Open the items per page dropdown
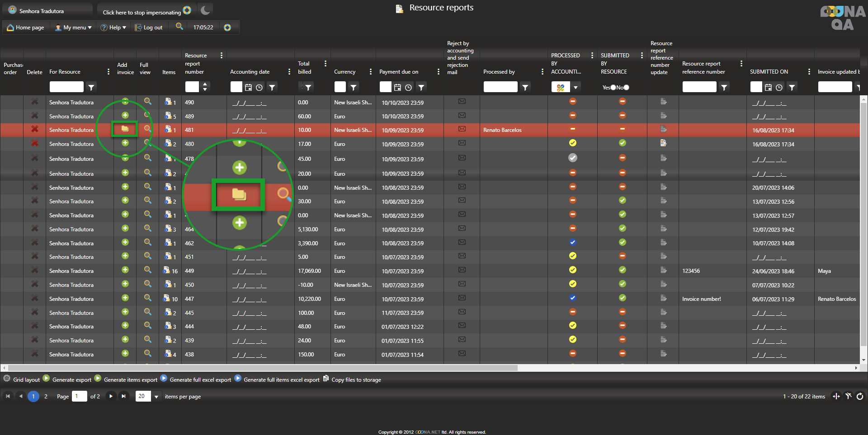868x435 pixels. [156, 397]
